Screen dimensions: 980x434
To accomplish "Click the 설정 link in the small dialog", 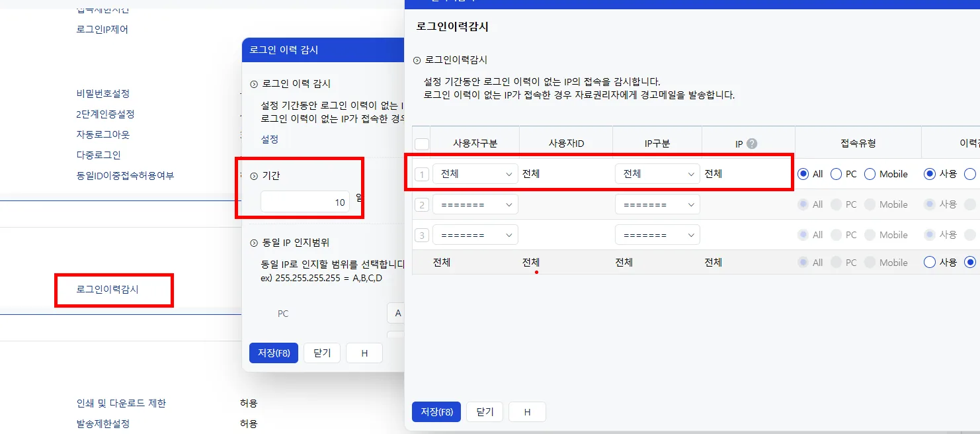I will tap(270, 140).
